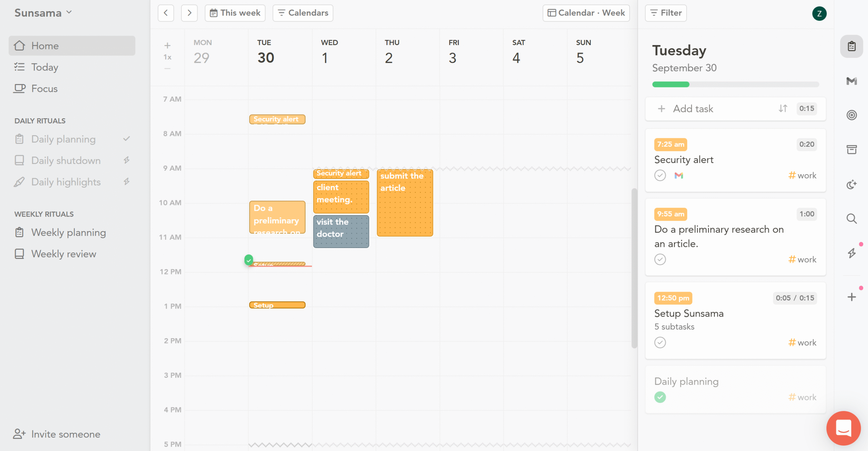
Task: Open the Calendar · Week view selector
Action: click(586, 13)
